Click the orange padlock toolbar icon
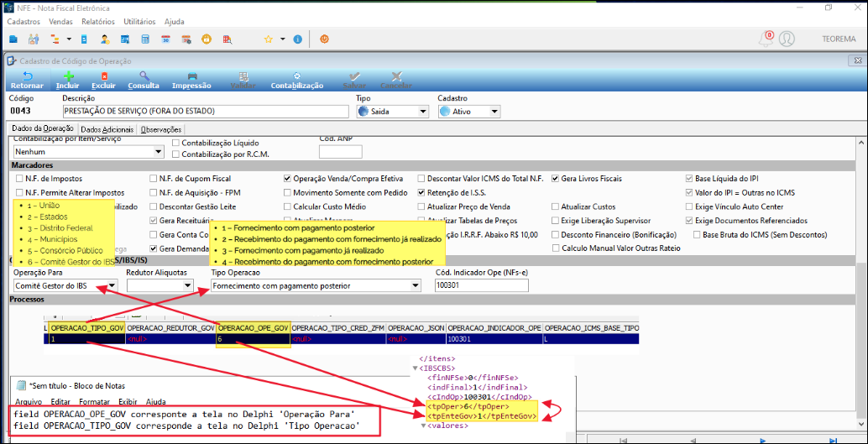Image resolution: width=868 pixels, height=444 pixels. coord(207,39)
